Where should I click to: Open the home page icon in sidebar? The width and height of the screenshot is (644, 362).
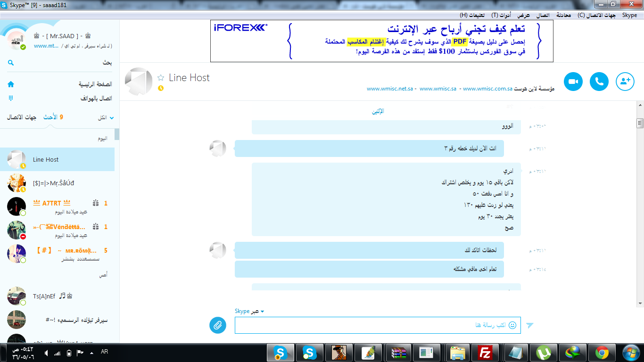(11, 84)
